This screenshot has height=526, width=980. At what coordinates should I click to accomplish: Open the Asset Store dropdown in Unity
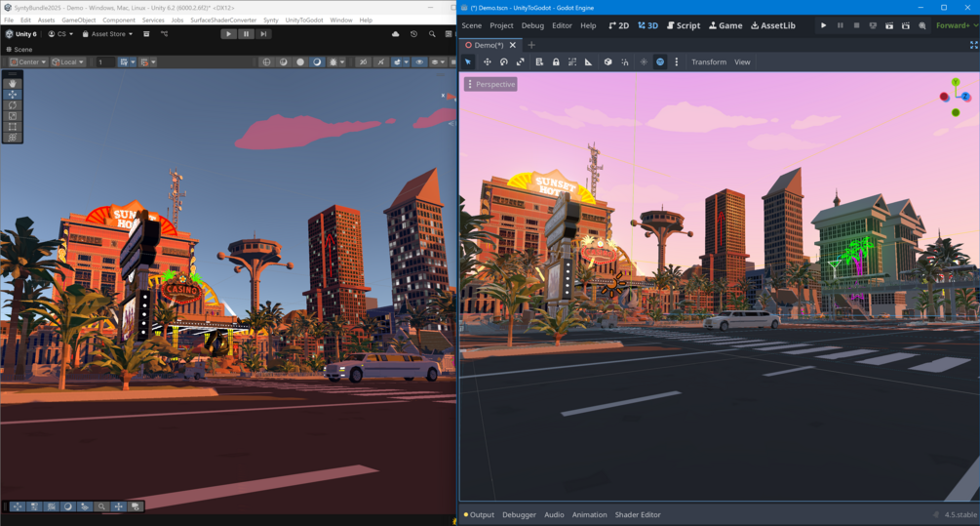tap(107, 34)
